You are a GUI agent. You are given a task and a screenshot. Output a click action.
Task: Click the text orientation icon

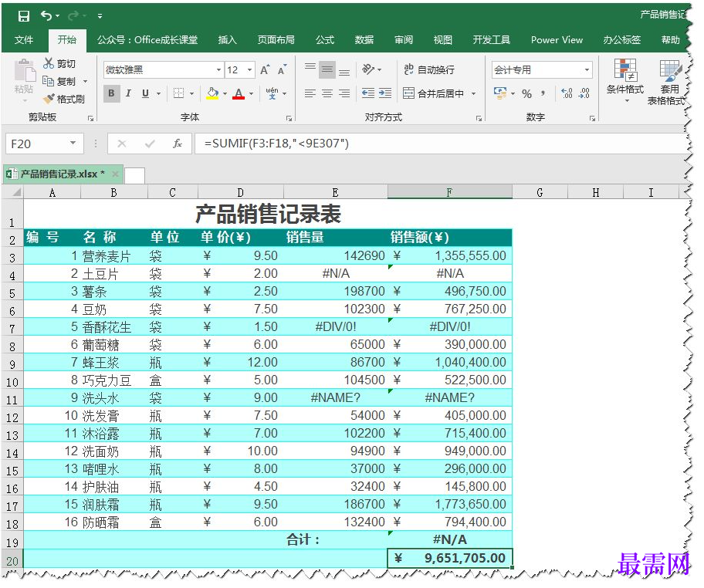369,69
